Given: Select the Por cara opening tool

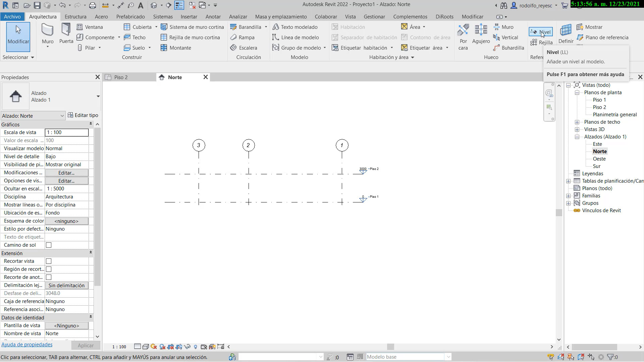Looking at the screenshot, I should click(x=463, y=37).
